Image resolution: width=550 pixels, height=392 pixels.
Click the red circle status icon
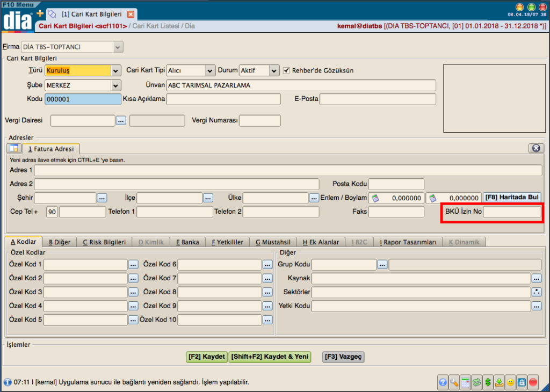point(533,382)
